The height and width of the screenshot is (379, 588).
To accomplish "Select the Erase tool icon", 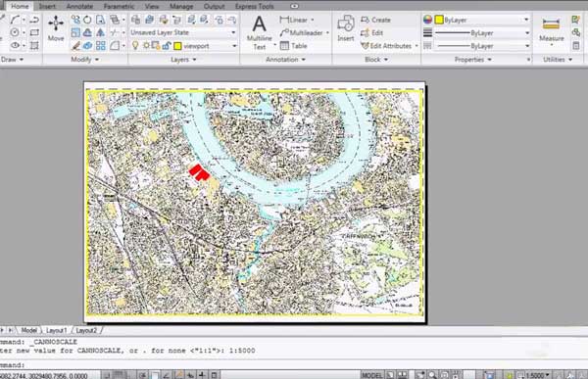I will (x=75, y=46).
